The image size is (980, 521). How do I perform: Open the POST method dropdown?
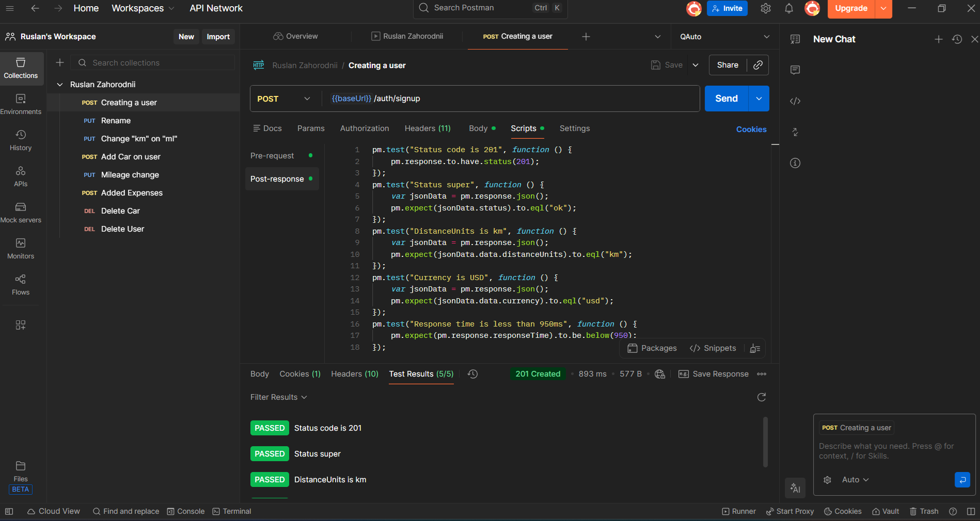click(284, 99)
